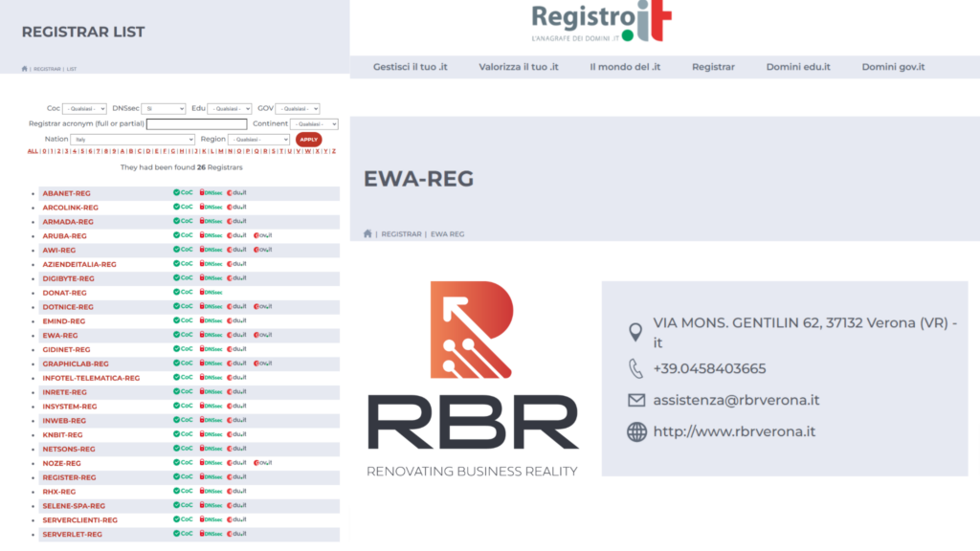
Task: Click the phone icon beside +39.0458403665
Action: tap(635, 368)
